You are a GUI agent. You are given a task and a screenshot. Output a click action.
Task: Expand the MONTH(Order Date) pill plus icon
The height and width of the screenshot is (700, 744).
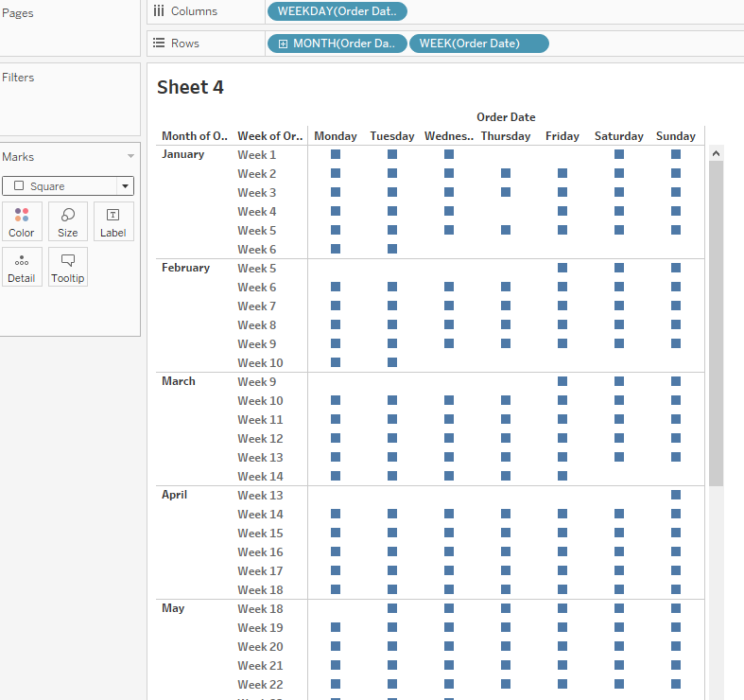click(x=282, y=44)
